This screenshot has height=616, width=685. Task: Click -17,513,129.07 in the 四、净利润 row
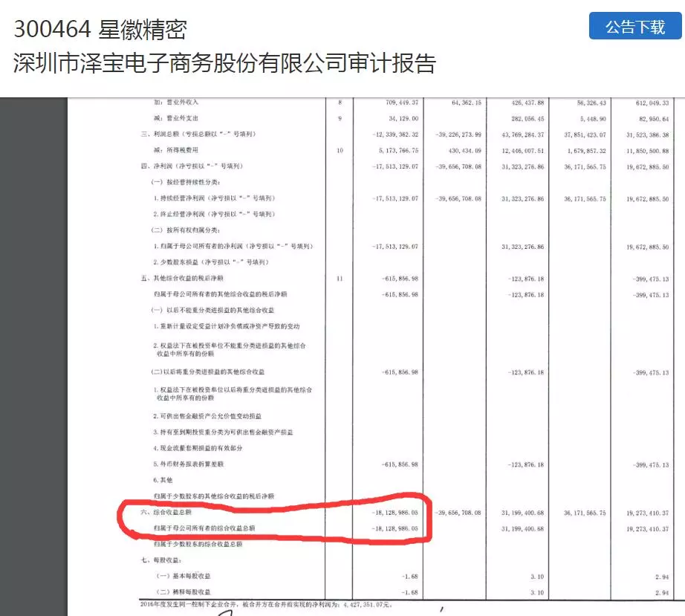point(395,166)
